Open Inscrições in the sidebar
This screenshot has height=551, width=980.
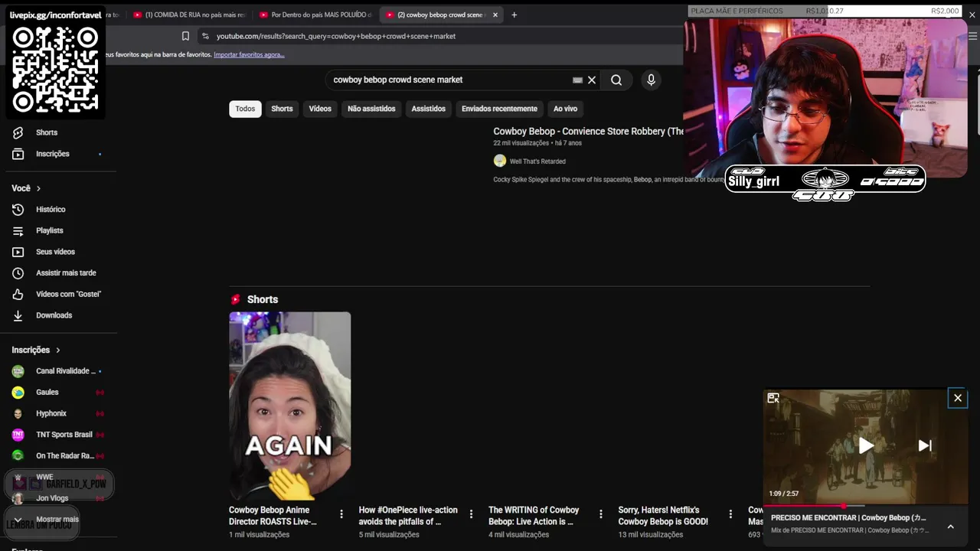pyautogui.click(x=52, y=154)
